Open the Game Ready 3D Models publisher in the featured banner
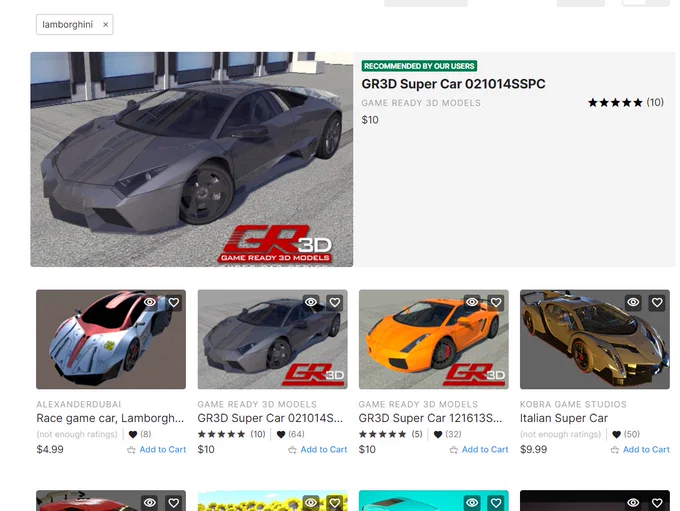The width and height of the screenshot is (680, 511). pyautogui.click(x=421, y=103)
